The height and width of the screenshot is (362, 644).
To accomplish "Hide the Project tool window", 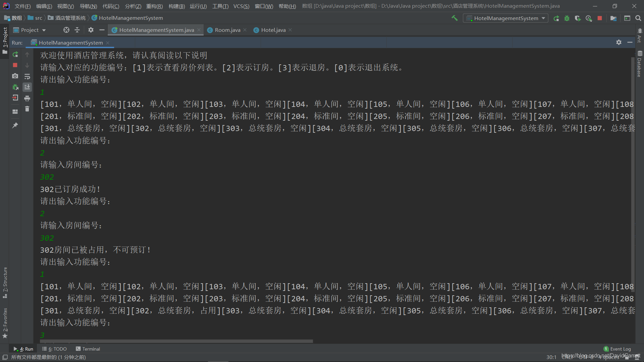I will click(102, 30).
